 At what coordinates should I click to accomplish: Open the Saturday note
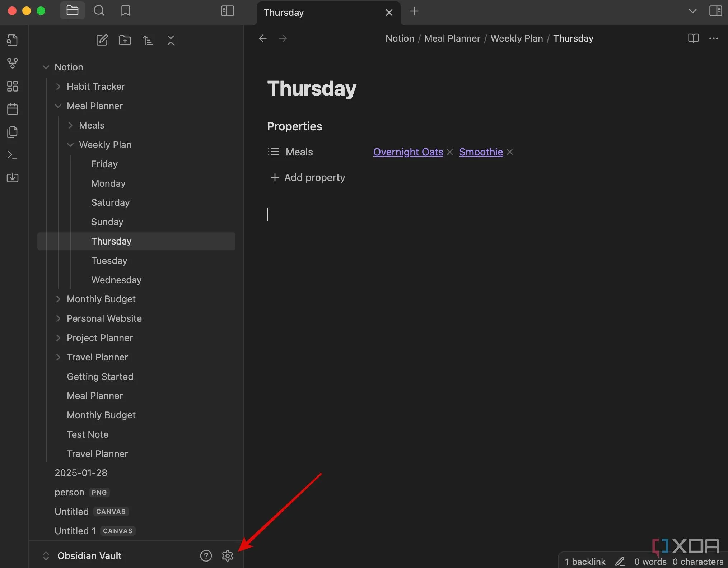(x=136, y=202)
